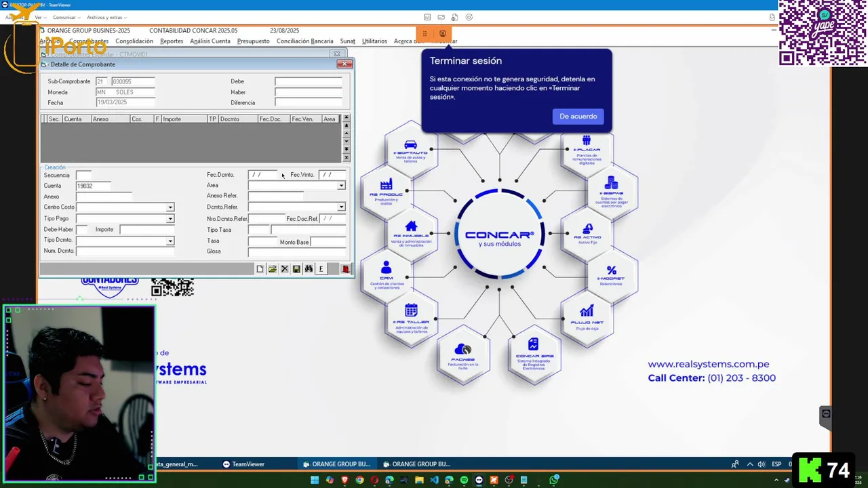Viewport: 868px width, 488px height.
Task: Click the Fec.Vmto. date field
Action: [x=332, y=175]
